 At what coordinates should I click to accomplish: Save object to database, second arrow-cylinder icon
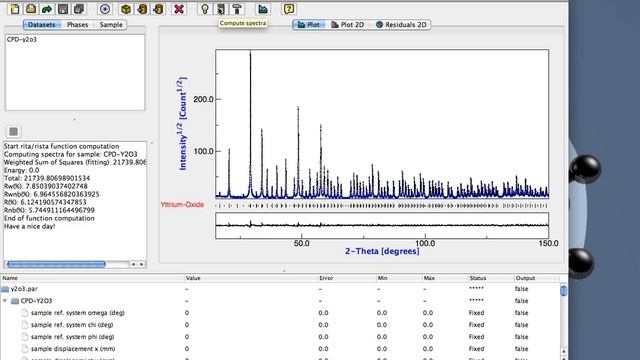click(x=158, y=9)
